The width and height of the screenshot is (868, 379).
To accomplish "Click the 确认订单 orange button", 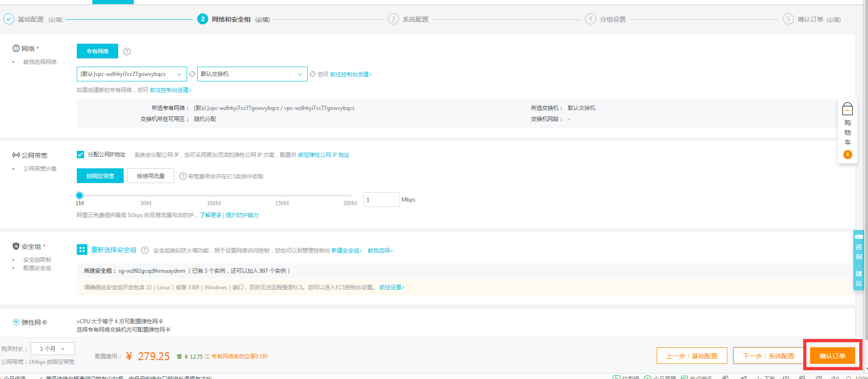I will 832,356.
